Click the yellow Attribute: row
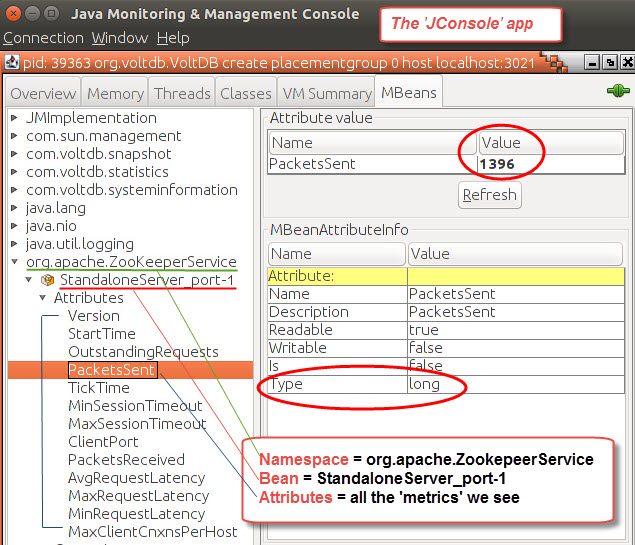 coord(446,276)
